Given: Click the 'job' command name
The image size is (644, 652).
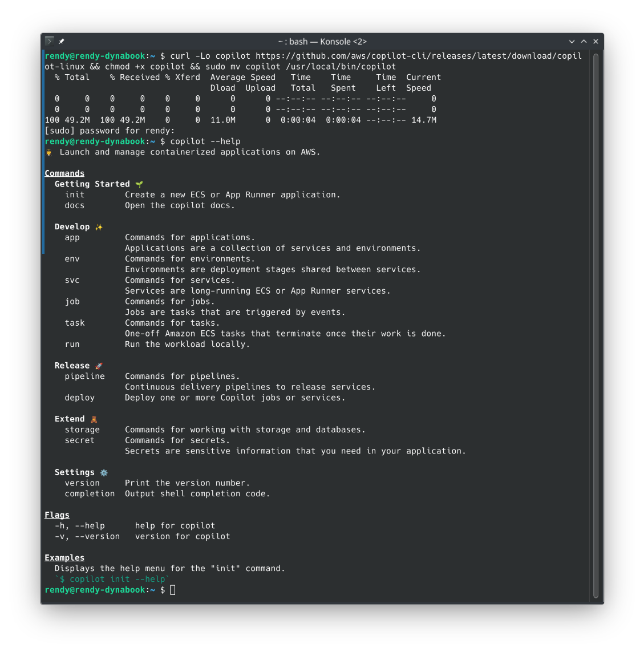Looking at the screenshot, I should [x=72, y=301].
